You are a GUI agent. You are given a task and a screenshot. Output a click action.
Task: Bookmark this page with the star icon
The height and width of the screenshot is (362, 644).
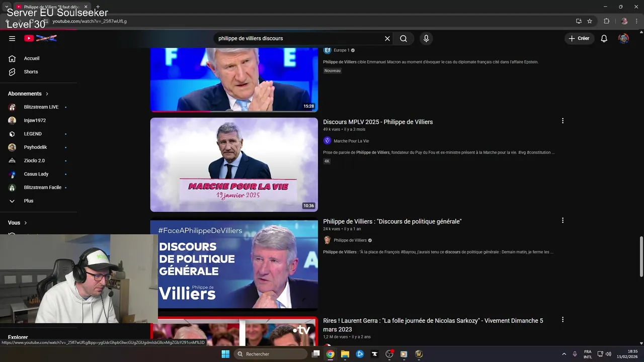[x=590, y=21]
